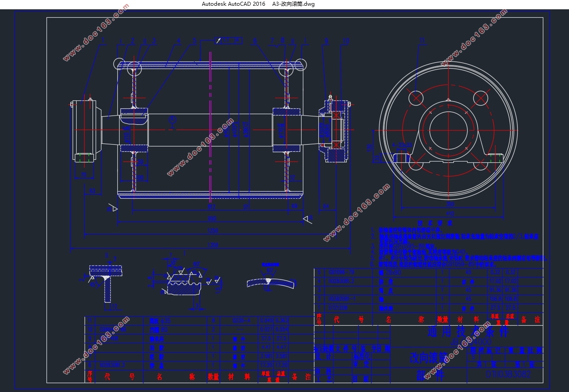Click the datum A symbol on the shaft
Screen dimensions: 569x392
pyautogui.click(x=172, y=120)
